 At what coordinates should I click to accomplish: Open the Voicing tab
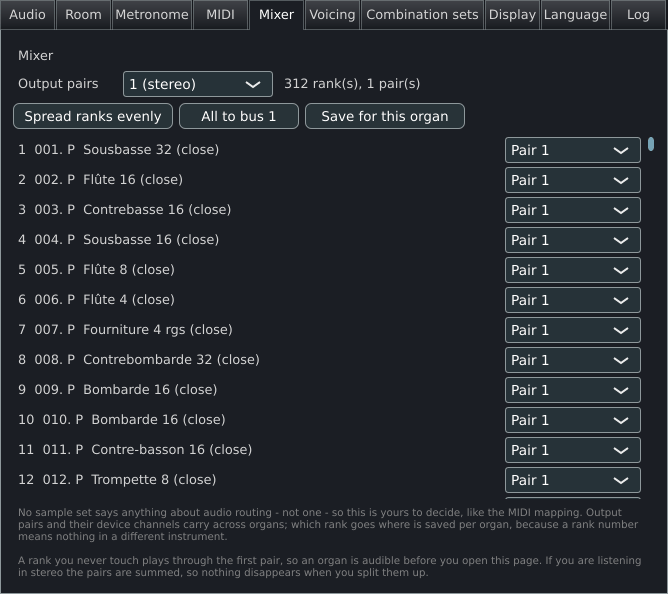pyautogui.click(x=332, y=15)
